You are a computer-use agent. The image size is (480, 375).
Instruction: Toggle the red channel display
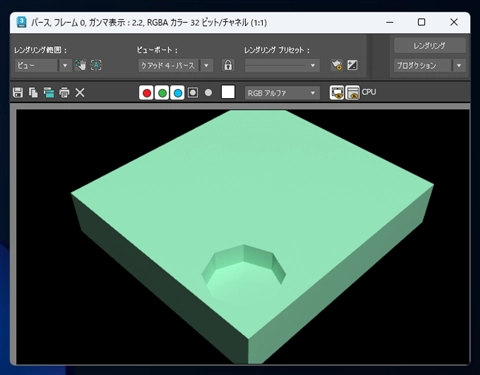(x=146, y=93)
